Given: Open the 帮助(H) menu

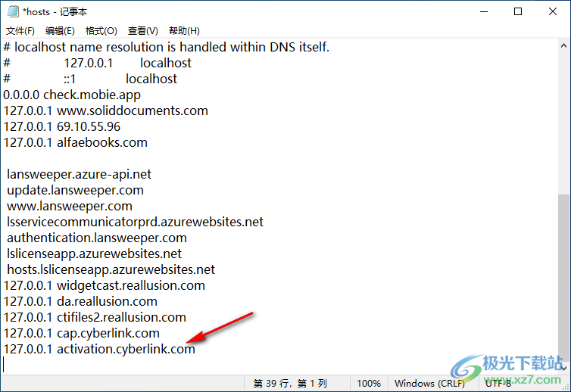Looking at the screenshot, I should [x=184, y=31].
